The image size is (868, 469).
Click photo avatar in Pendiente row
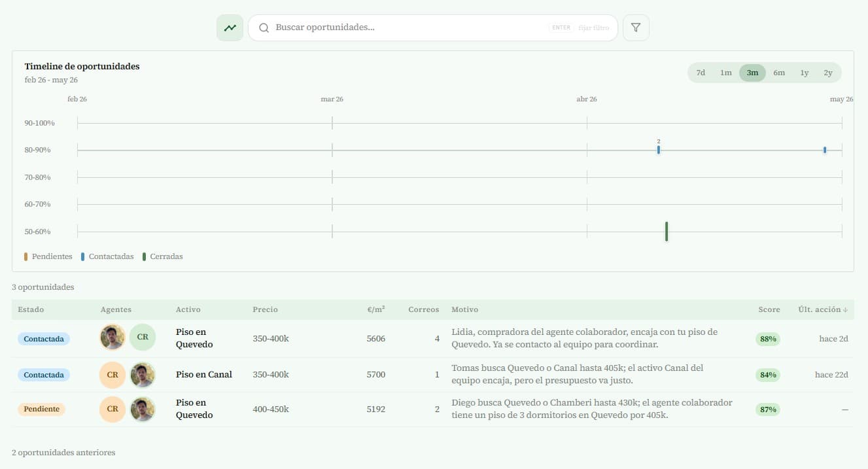point(143,409)
